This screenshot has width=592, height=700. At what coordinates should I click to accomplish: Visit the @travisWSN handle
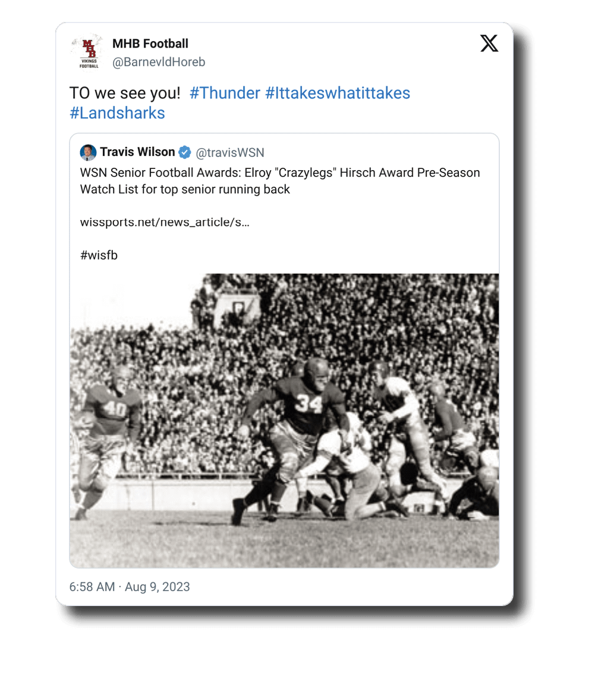click(230, 153)
